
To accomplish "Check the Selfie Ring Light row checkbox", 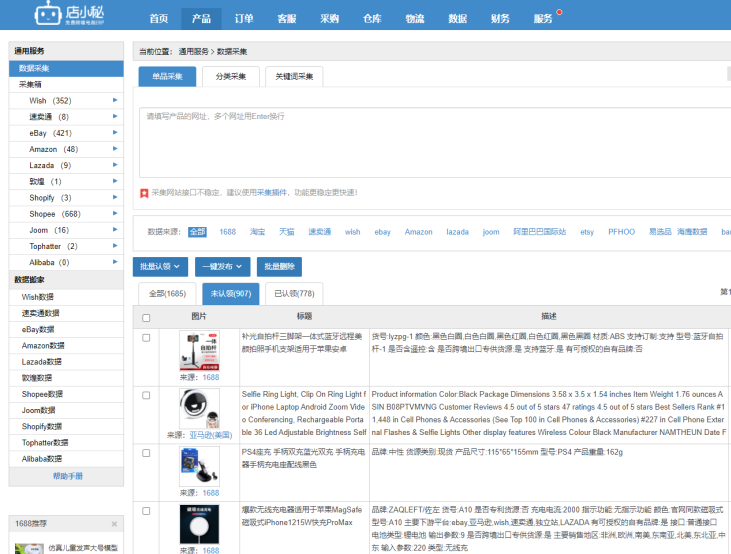I will [x=146, y=395].
